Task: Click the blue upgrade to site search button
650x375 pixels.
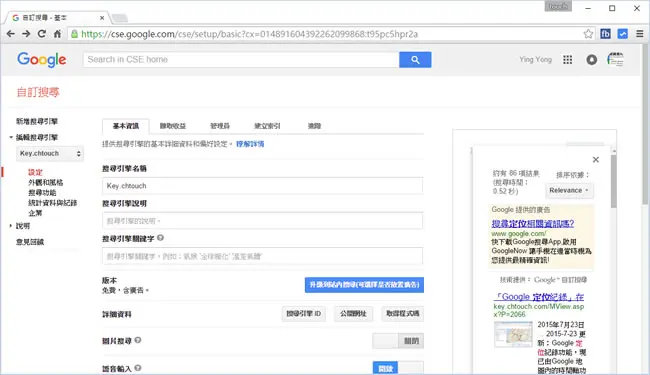Action: coord(364,285)
